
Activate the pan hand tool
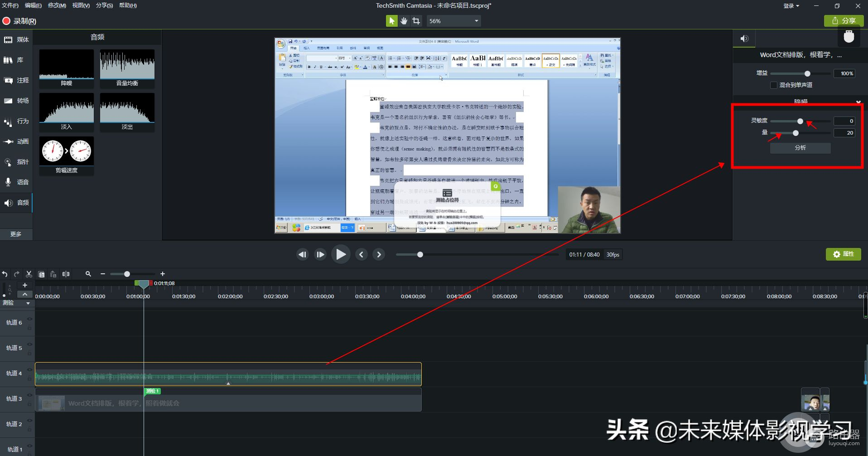[404, 21]
